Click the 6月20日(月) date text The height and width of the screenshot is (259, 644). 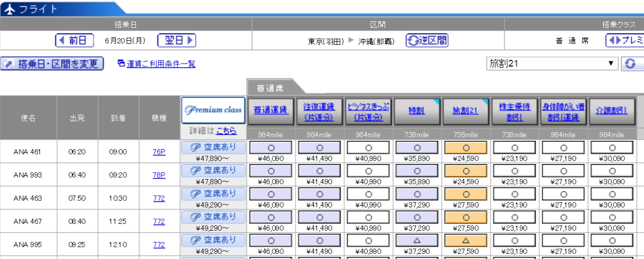[x=125, y=40]
